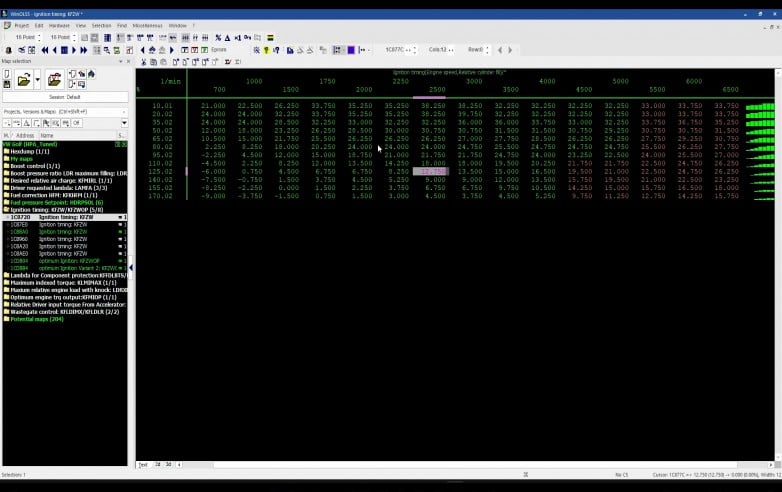Image resolution: width=782 pixels, height=492 pixels.
Task: Click the highlighted cell in the 2500 column
Action: tap(431, 171)
